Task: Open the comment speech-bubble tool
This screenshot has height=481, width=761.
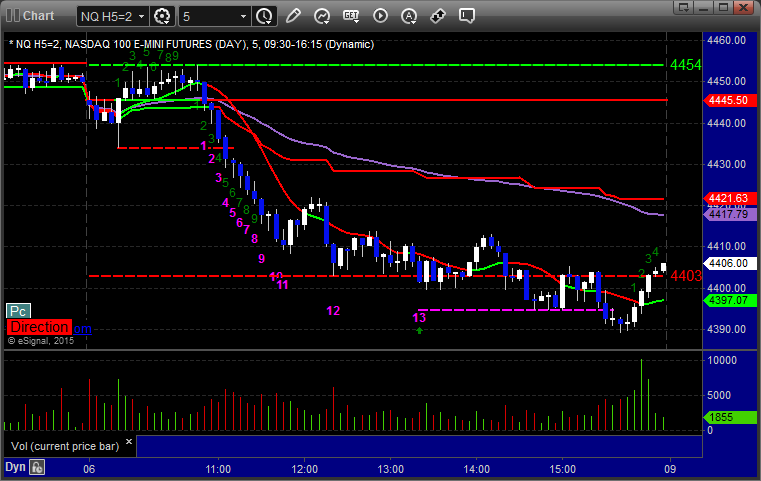Action: pos(467,16)
